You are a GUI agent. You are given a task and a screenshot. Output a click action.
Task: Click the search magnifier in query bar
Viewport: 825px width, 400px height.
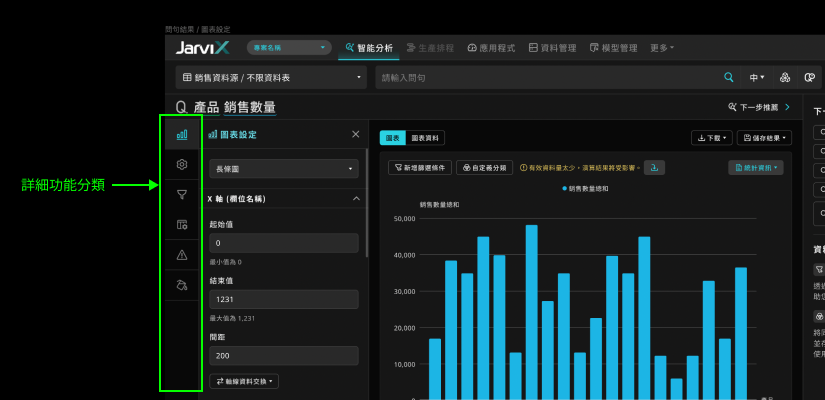[729, 77]
